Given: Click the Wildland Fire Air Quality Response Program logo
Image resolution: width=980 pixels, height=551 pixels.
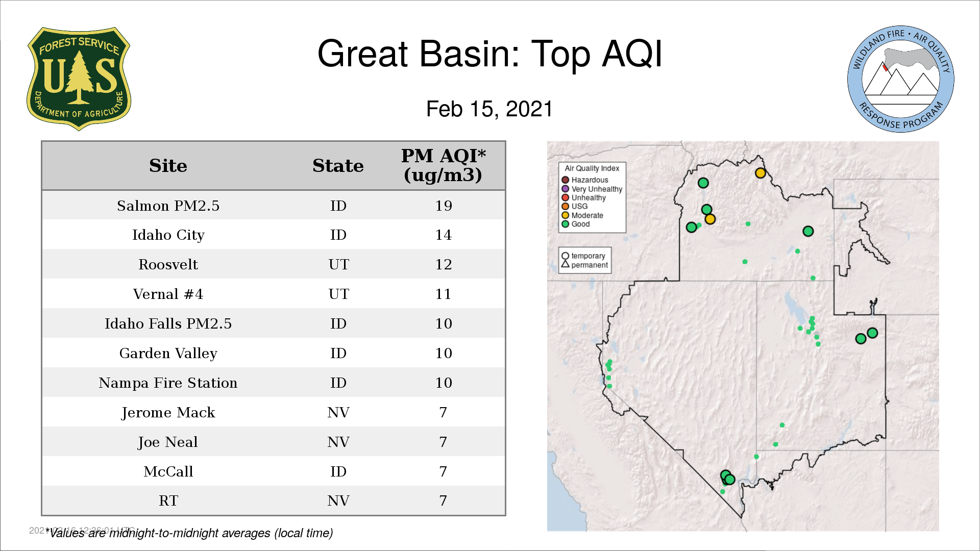Looking at the screenshot, I should [x=901, y=79].
